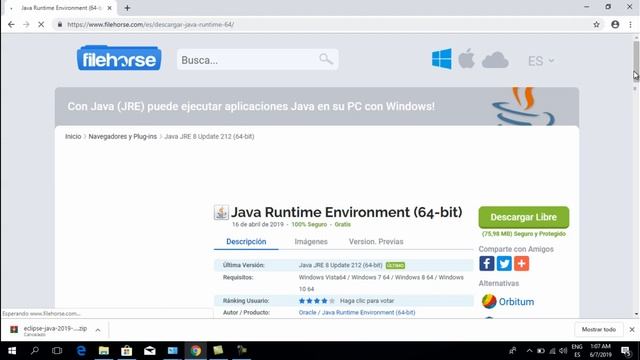640x360 pixels.
Task: Open Inicio breadcrumb link
Action: pyautogui.click(x=73, y=136)
